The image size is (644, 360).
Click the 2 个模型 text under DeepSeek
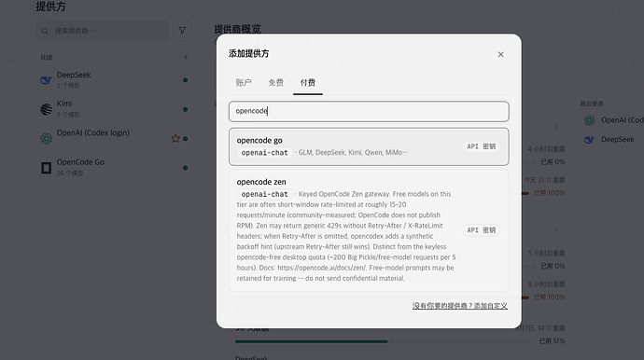click(x=68, y=86)
